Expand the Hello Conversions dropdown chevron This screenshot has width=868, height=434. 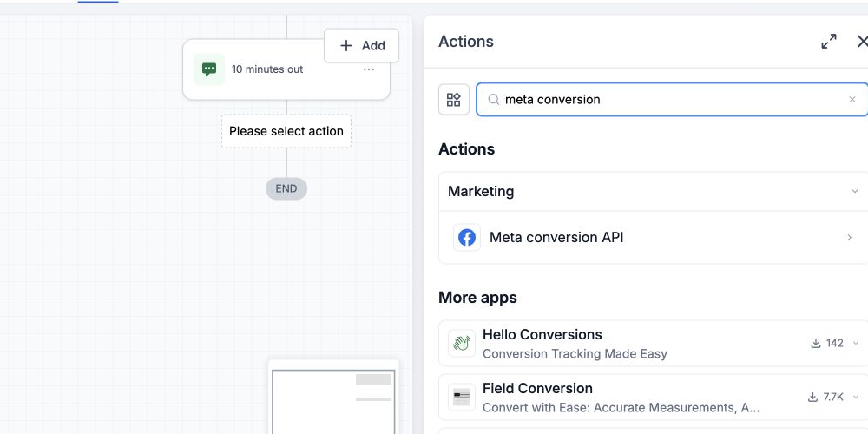pyautogui.click(x=856, y=343)
